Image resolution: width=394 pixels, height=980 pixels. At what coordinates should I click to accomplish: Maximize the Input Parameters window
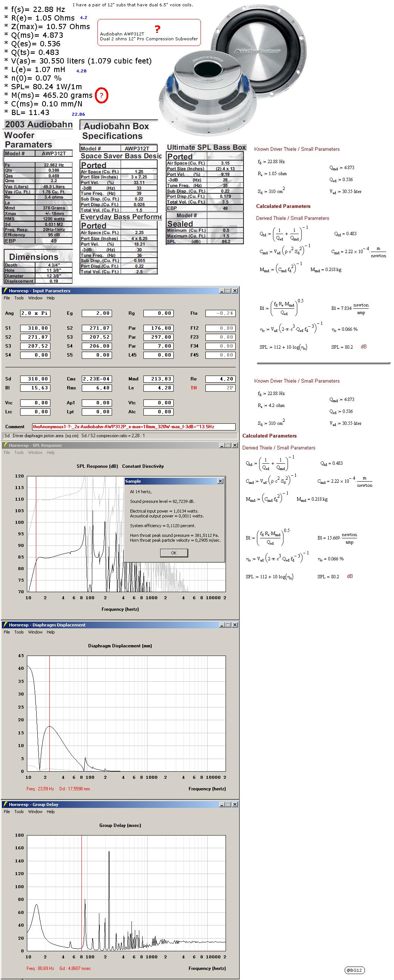(x=229, y=291)
